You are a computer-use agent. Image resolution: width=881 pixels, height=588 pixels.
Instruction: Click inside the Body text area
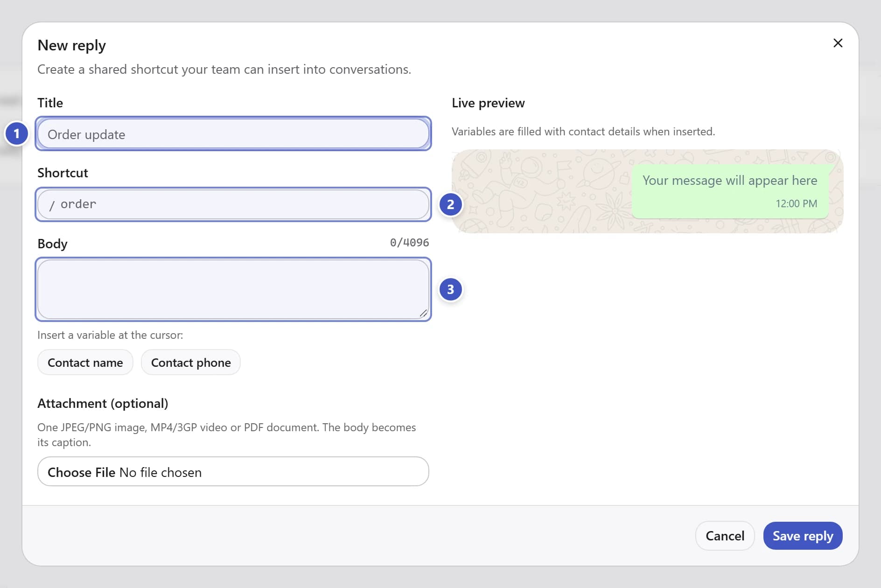[x=233, y=289]
